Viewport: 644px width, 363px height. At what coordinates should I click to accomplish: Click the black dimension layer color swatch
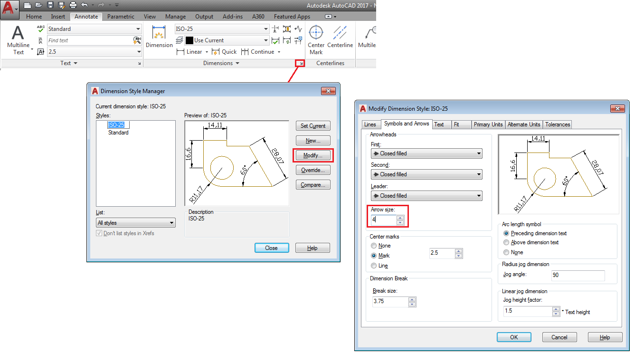pos(189,40)
